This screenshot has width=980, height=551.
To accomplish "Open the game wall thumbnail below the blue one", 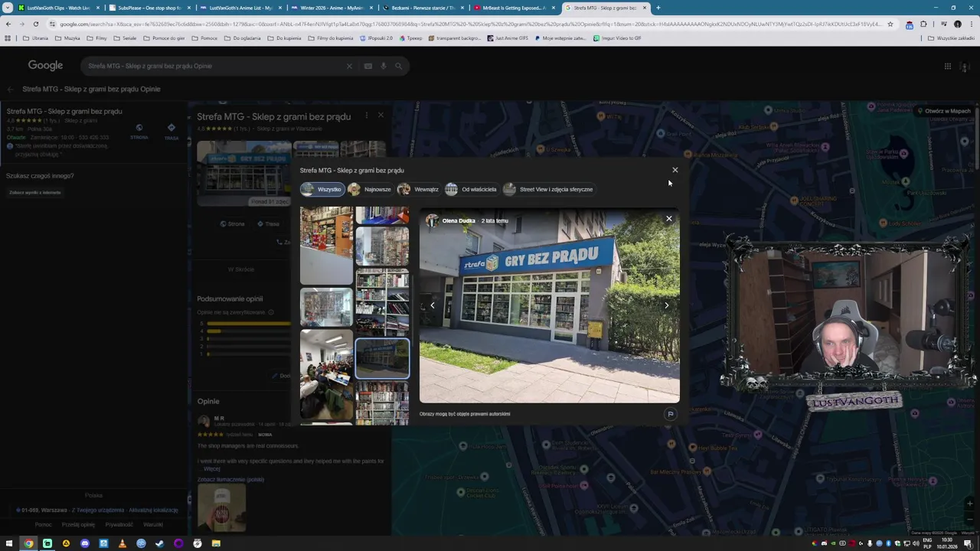I will tap(382, 246).
